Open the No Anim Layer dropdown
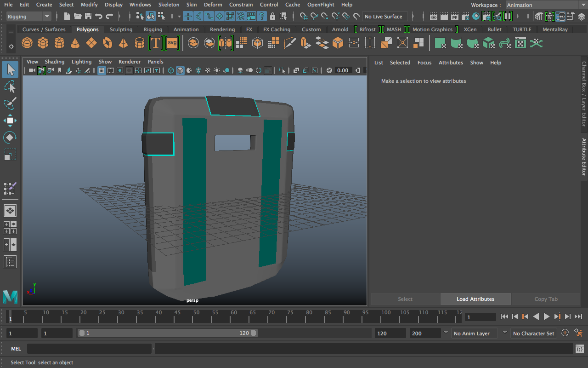The width and height of the screenshot is (588, 368). 474,333
